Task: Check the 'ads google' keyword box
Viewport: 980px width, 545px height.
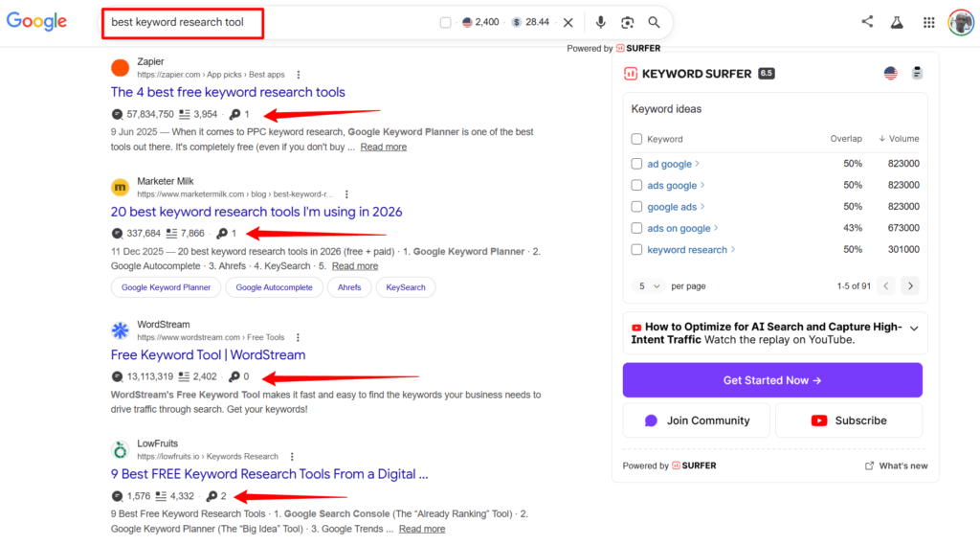Action: pyautogui.click(x=636, y=185)
